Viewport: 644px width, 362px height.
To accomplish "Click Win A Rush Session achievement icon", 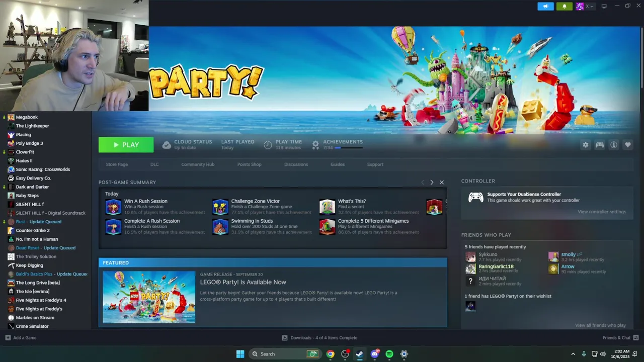I will (113, 207).
